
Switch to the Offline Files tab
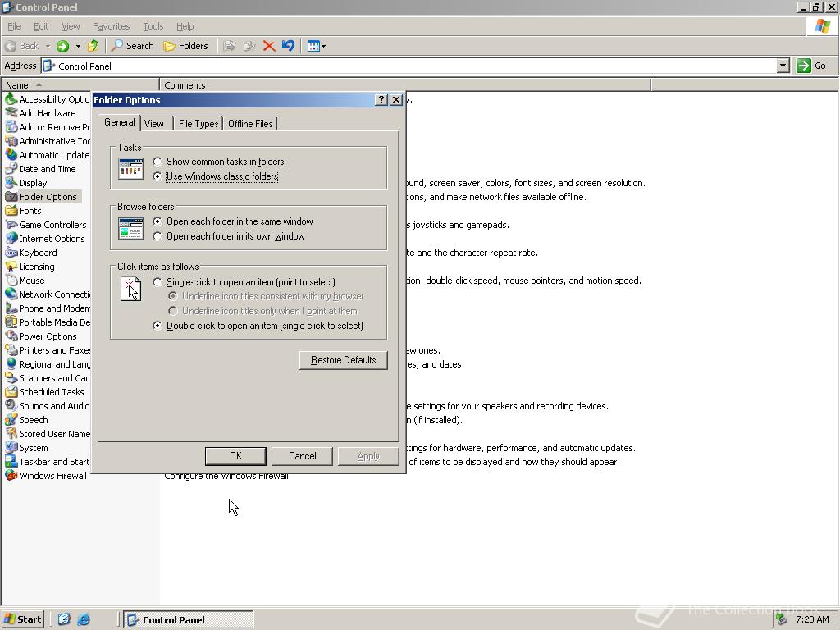pos(250,124)
